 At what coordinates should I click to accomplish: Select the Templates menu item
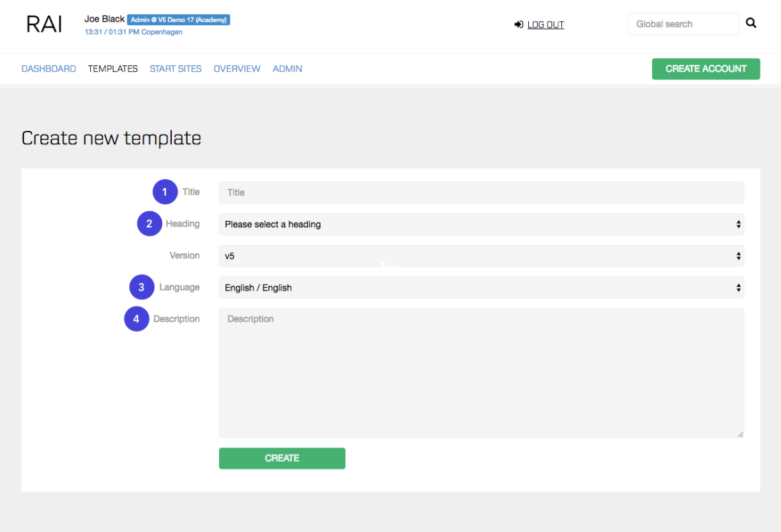coord(113,69)
